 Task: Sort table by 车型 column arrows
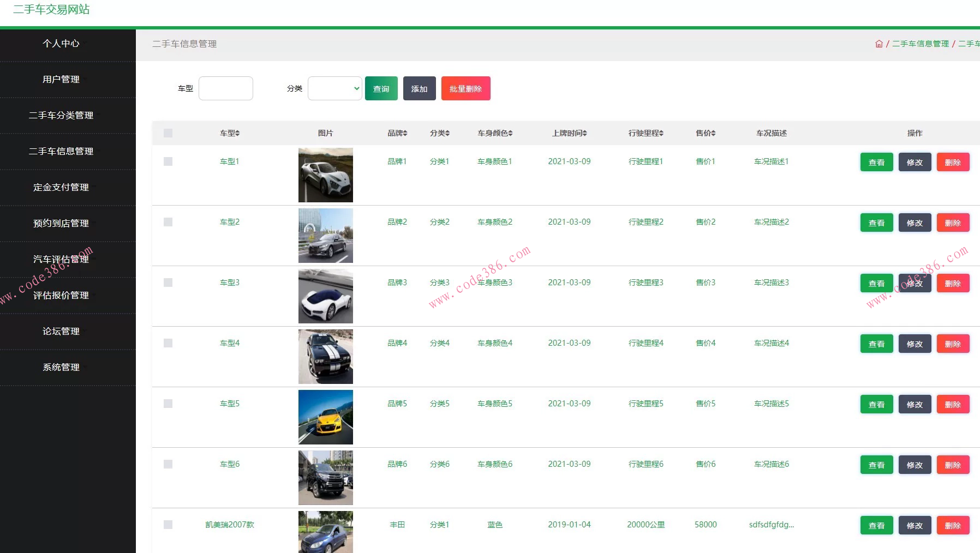coord(237,133)
